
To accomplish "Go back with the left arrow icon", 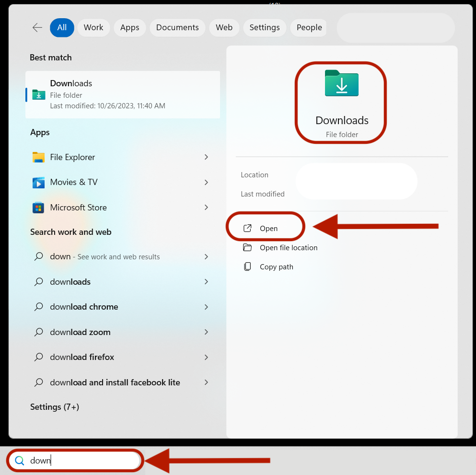I will (37, 28).
